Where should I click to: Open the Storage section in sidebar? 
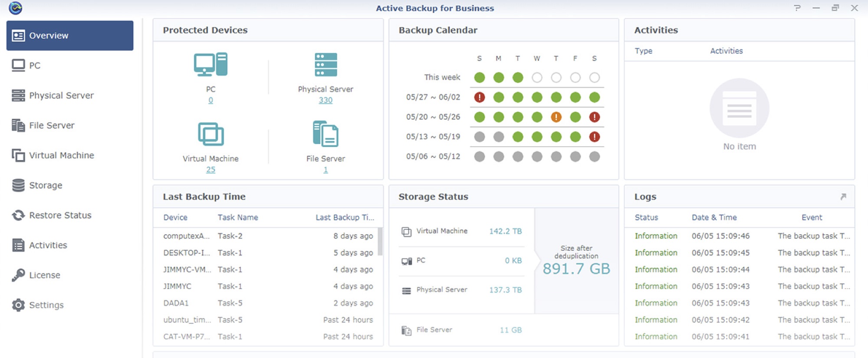[x=45, y=185]
